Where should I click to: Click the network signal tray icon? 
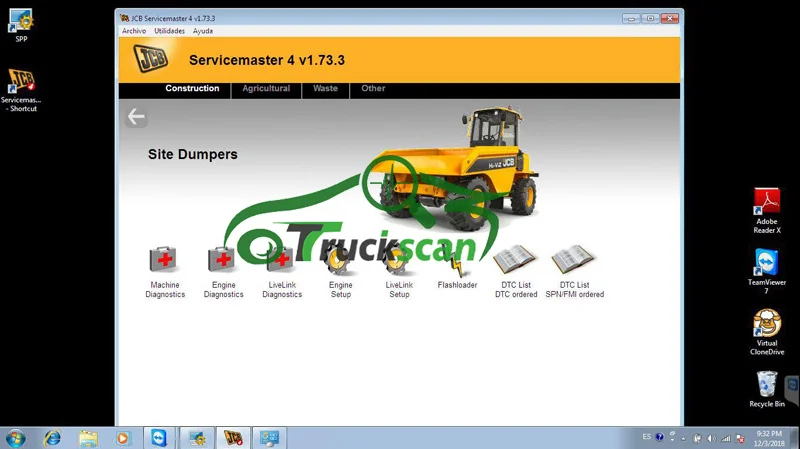(x=726, y=438)
